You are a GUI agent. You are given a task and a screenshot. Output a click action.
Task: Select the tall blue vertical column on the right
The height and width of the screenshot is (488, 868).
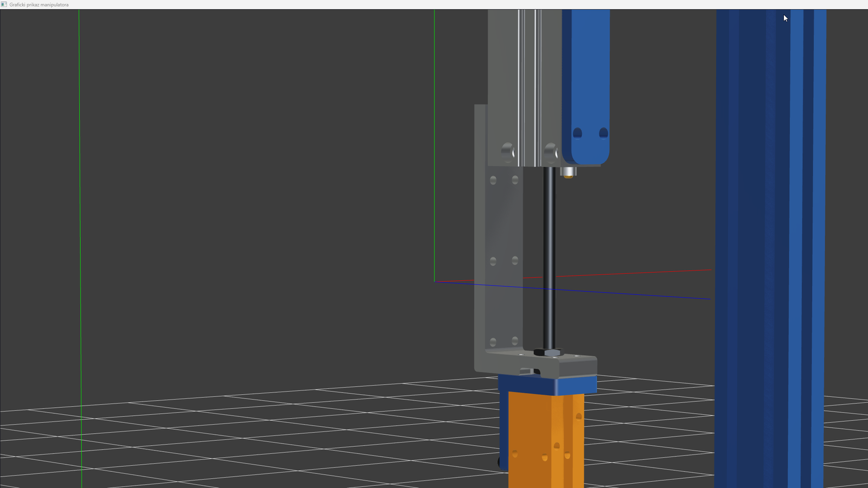pyautogui.click(x=770, y=248)
